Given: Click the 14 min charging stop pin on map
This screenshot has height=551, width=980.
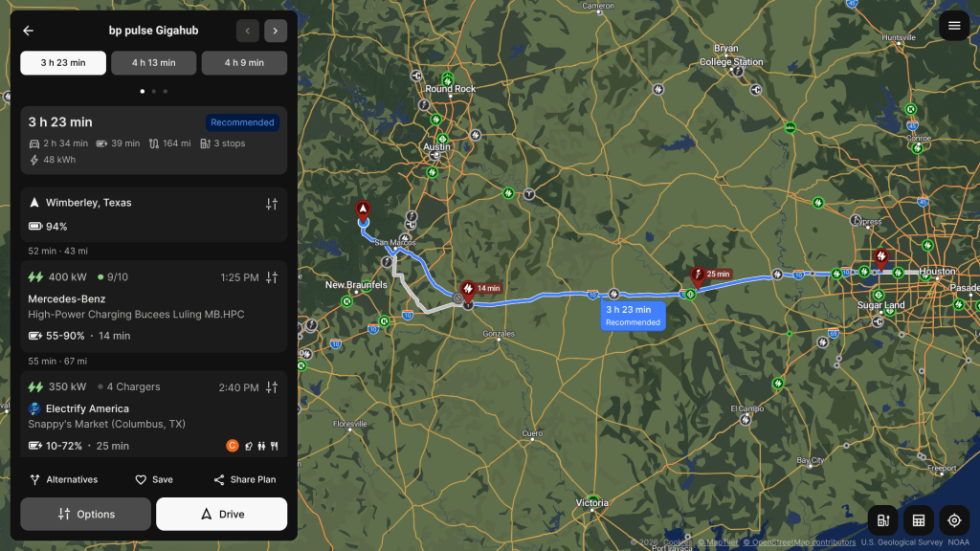Looking at the screenshot, I should pos(468,289).
